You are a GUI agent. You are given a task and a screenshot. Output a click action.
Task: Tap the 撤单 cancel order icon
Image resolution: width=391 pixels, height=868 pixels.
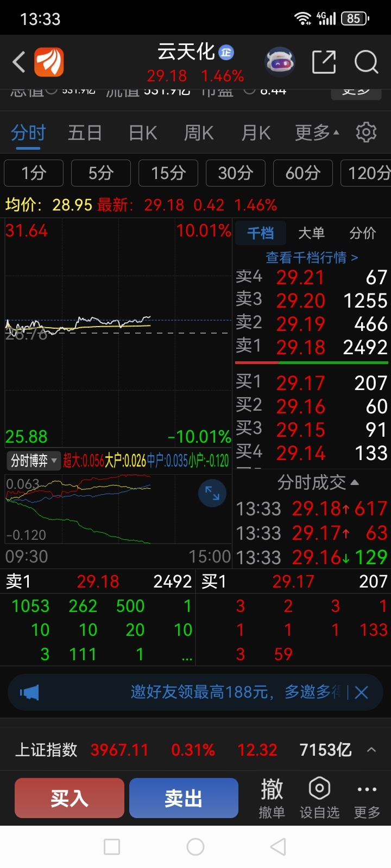click(x=272, y=797)
